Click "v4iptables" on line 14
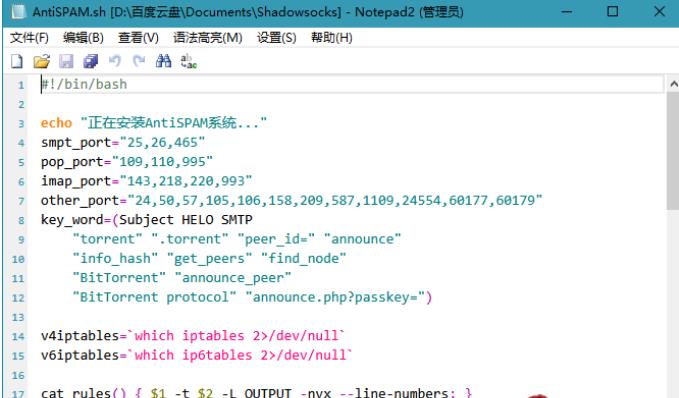Viewport: 679px width, 398px height. coord(80,336)
